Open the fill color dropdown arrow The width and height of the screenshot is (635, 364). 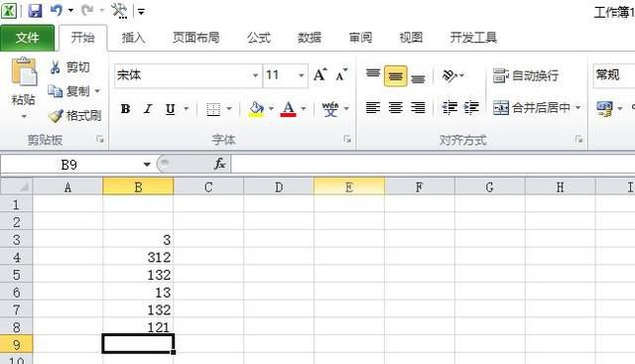tap(271, 108)
